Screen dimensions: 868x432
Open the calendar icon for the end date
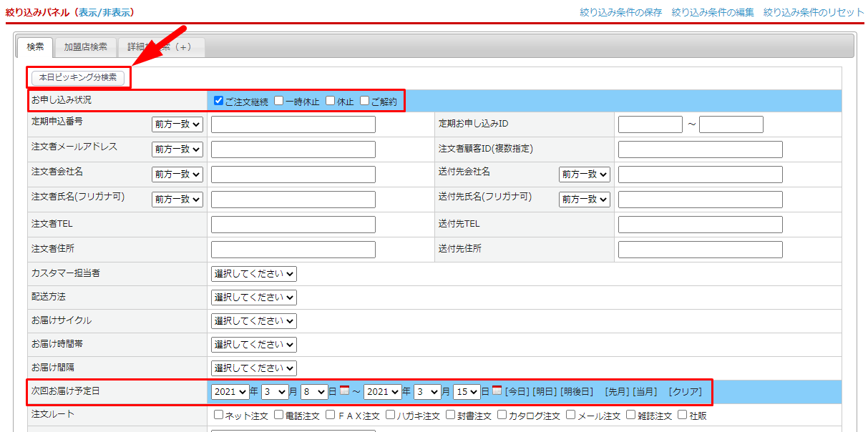click(497, 391)
